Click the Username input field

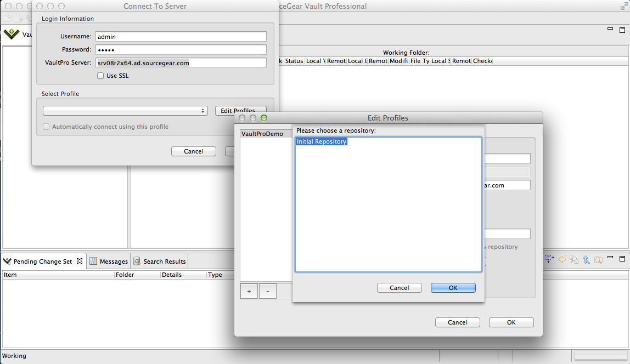[x=181, y=37]
